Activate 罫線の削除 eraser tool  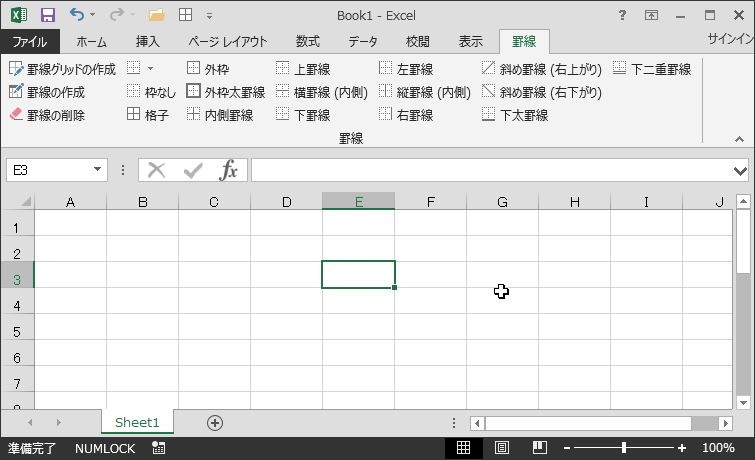(x=47, y=115)
